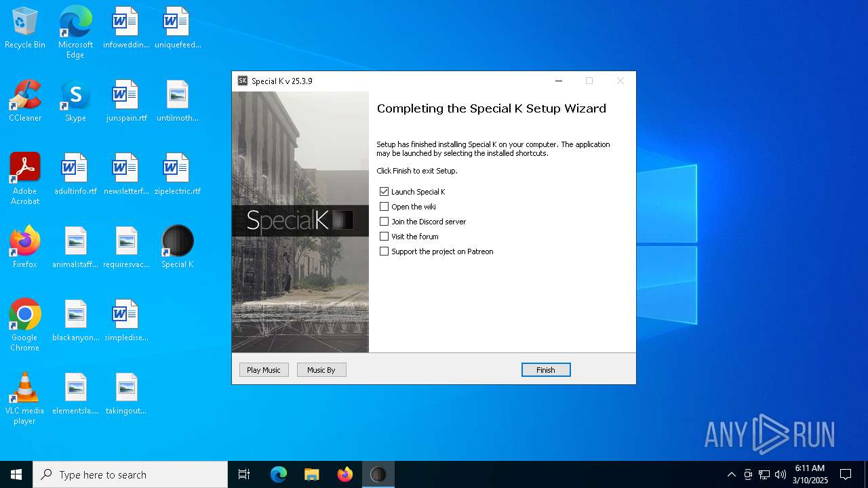This screenshot has height=488, width=868.
Task: Open the Special K installer taskbar icon
Action: coord(378,474)
